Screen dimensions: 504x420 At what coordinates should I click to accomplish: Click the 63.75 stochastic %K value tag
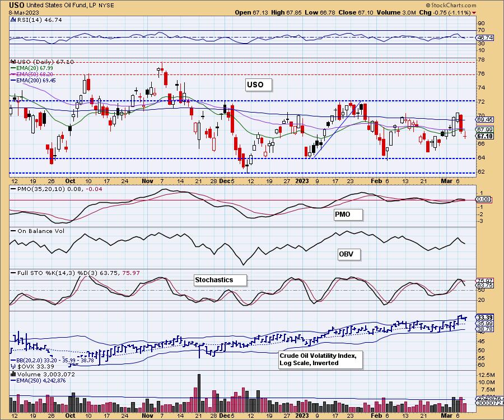coord(485,286)
